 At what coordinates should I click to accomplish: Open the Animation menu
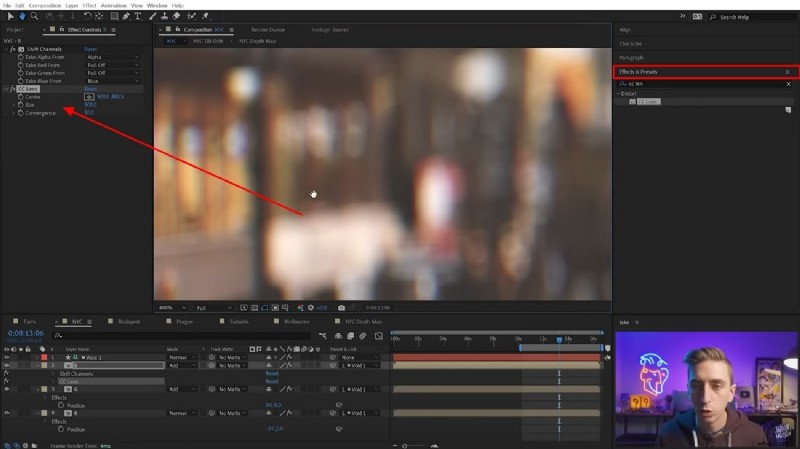[x=113, y=5]
